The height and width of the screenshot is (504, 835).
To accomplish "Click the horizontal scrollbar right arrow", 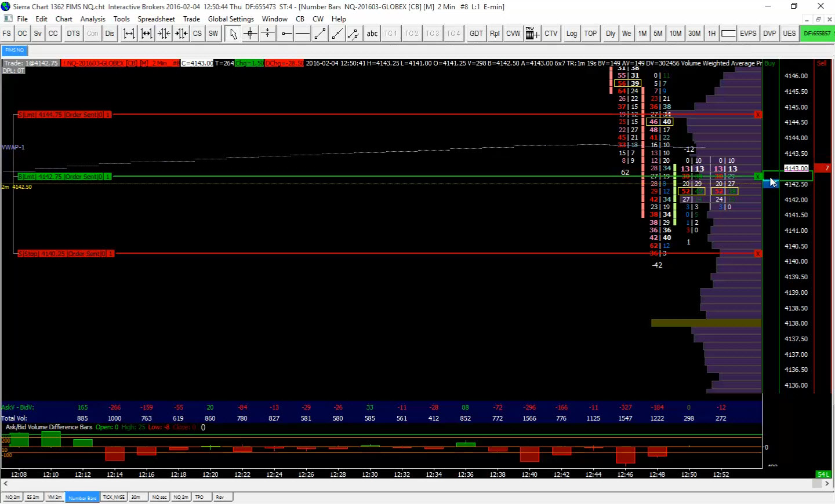I will coord(827,483).
